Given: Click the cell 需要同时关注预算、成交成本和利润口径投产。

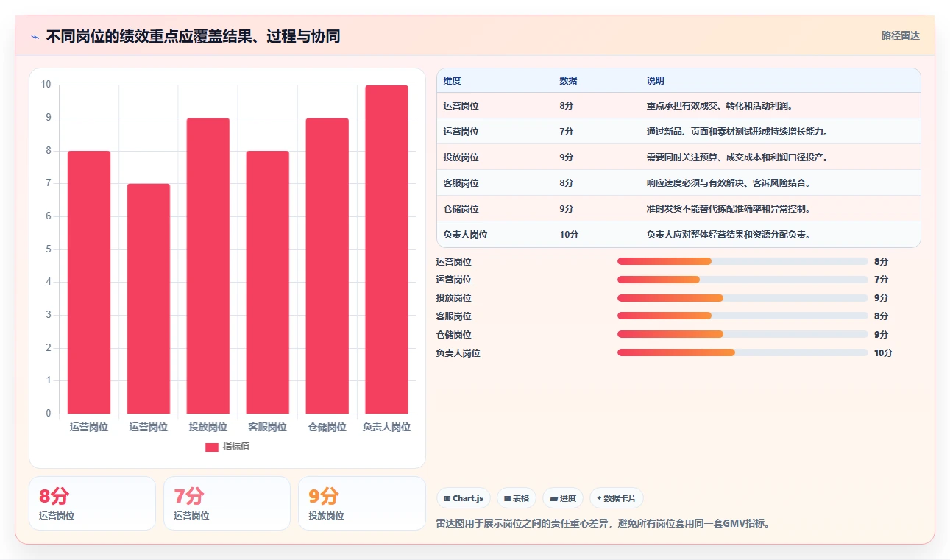Looking at the screenshot, I should (x=737, y=157).
